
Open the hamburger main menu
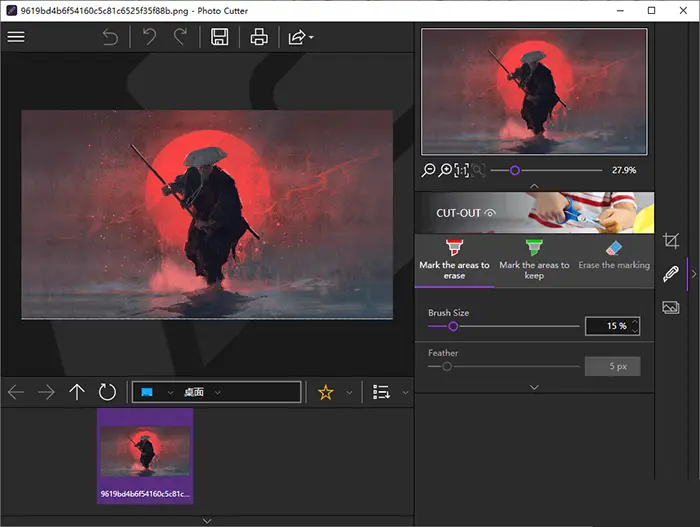tap(16, 37)
